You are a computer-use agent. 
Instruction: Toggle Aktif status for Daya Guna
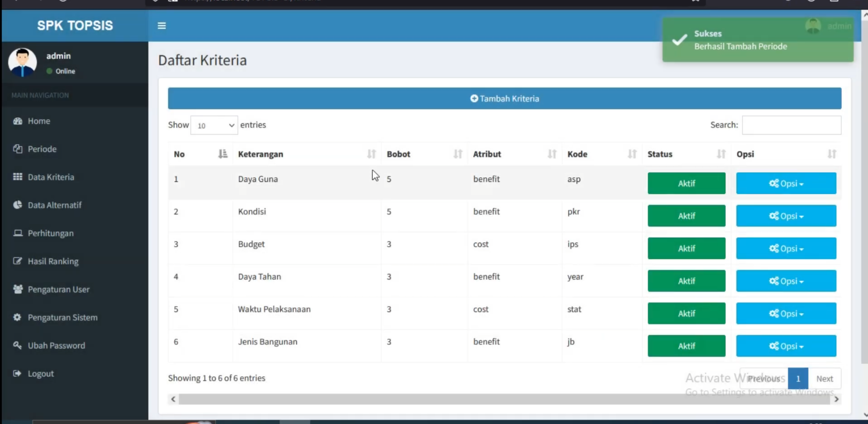click(x=686, y=183)
